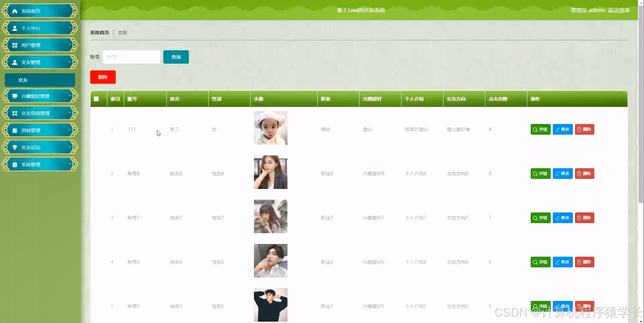This screenshot has height=323, width=644.
Task: Expand the 用户管理 menu chevron
Action: pos(70,45)
